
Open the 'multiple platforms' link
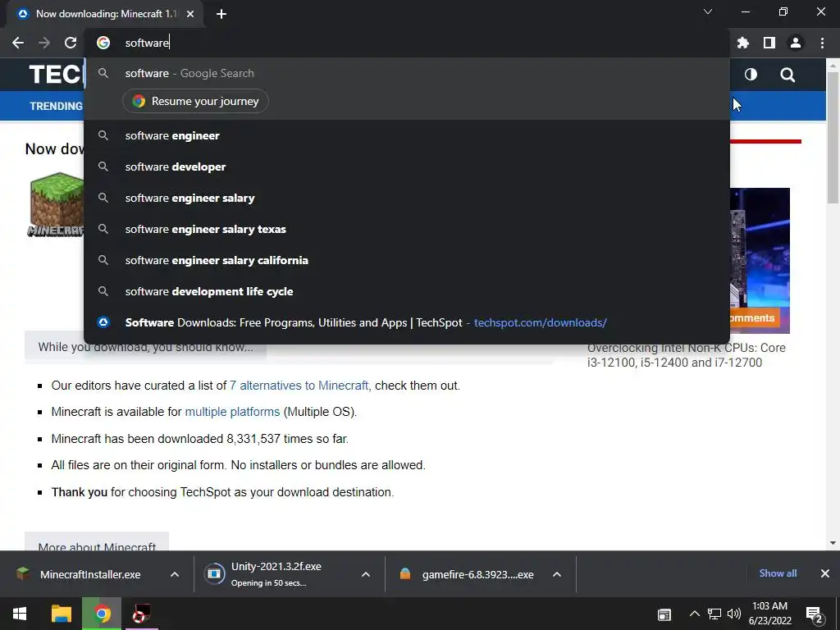pos(232,412)
